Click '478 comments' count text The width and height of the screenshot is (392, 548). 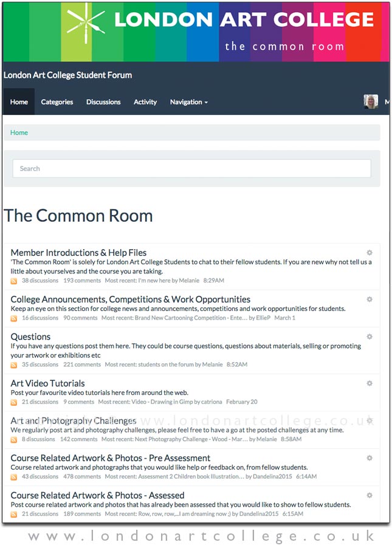tap(82, 476)
